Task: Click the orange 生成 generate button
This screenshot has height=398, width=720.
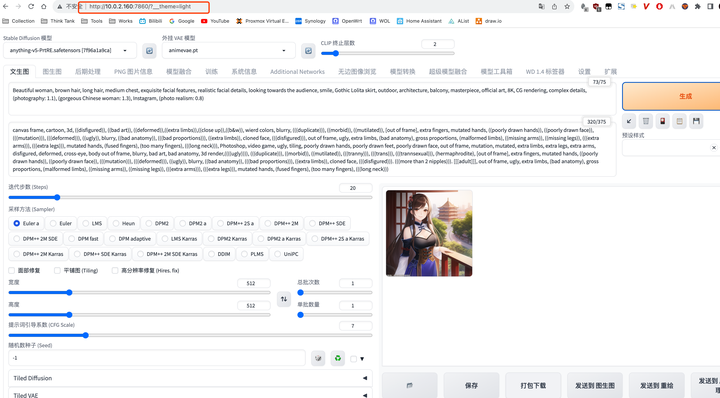Action: pos(671,96)
